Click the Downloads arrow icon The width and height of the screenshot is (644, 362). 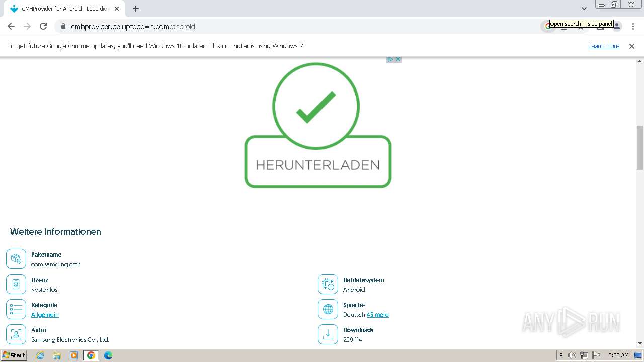point(328,335)
